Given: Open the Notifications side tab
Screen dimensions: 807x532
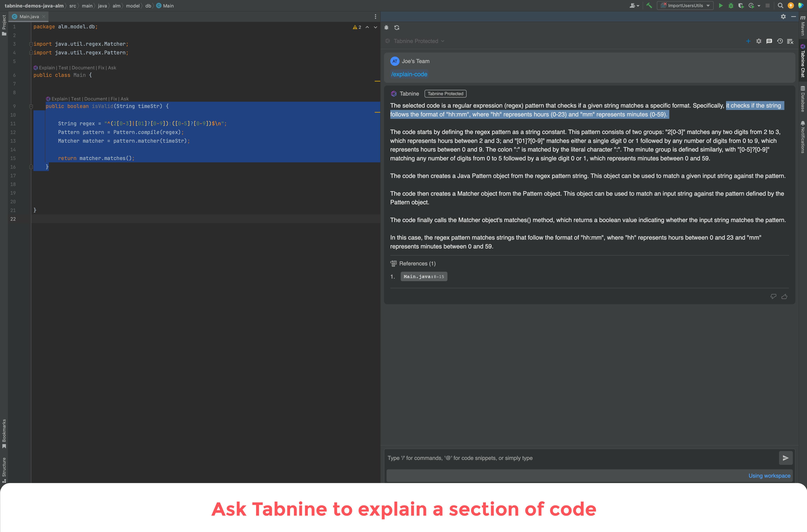Looking at the screenshot, I should click(x=803, y=137).
